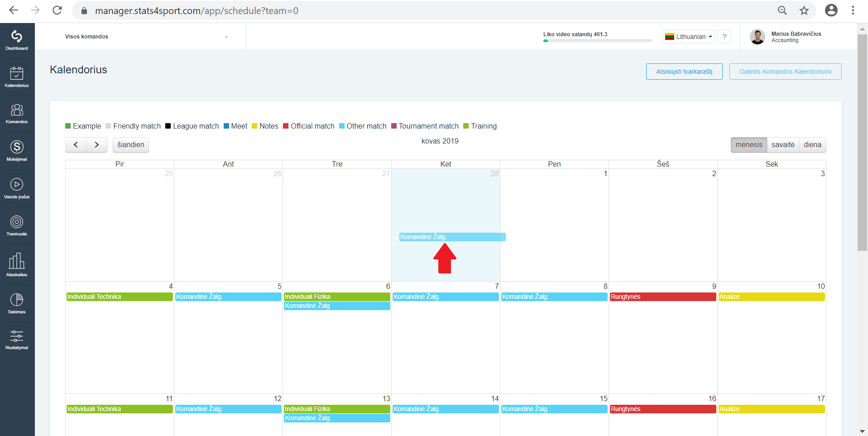Open Nustatymai settings sliders icon

[17, 340]
